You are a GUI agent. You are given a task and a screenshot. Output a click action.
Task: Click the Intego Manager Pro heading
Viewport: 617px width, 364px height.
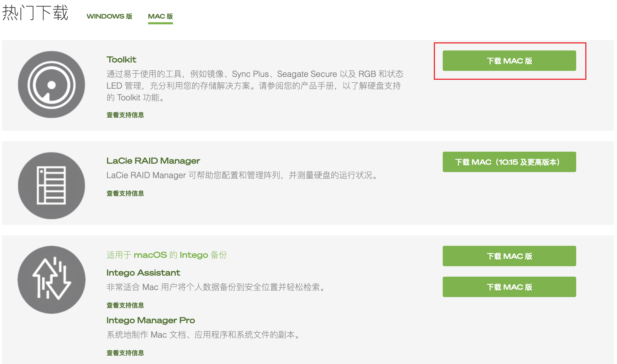(x=150, y=320)
